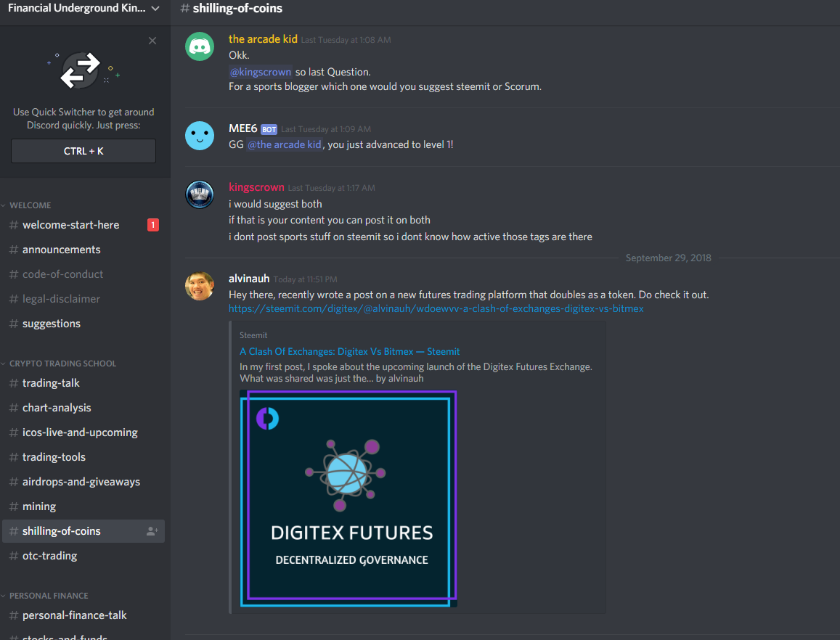The height and width of the screenshot is (640, 840).
Task: Open the steemit.com digitex post link
Action: click(436, 308)
